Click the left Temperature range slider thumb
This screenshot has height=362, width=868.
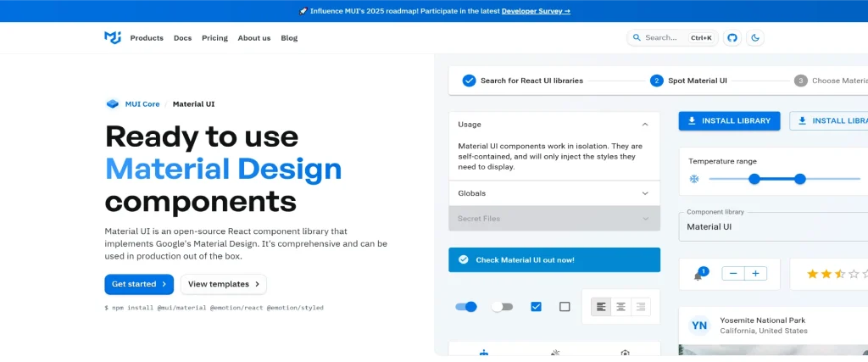click(x=754, y=179)
